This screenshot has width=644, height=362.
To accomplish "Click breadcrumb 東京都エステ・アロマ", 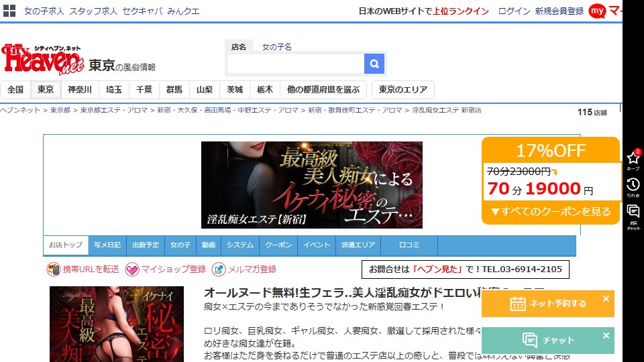I will pyautogui.click(x=114, y=110).
